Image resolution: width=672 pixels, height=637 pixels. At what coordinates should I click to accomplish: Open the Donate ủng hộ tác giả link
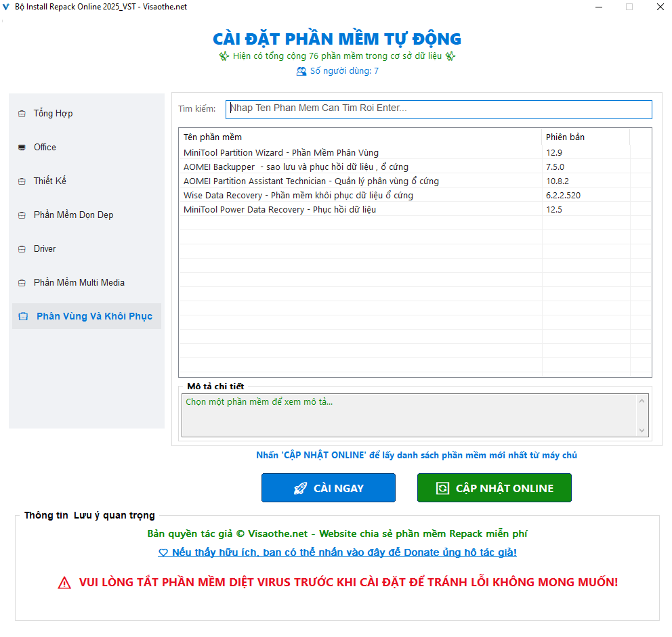[x=337, y=552]
